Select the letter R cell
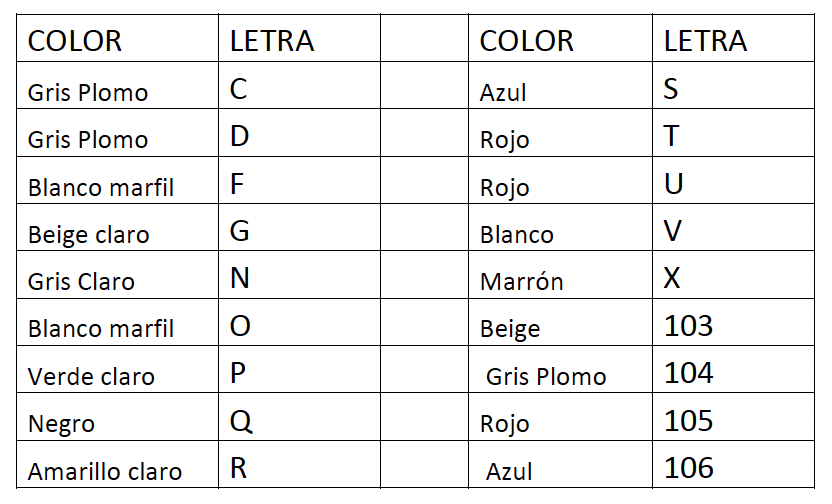The height and width of the screenshot is (504, 832). tap(239, 468)
